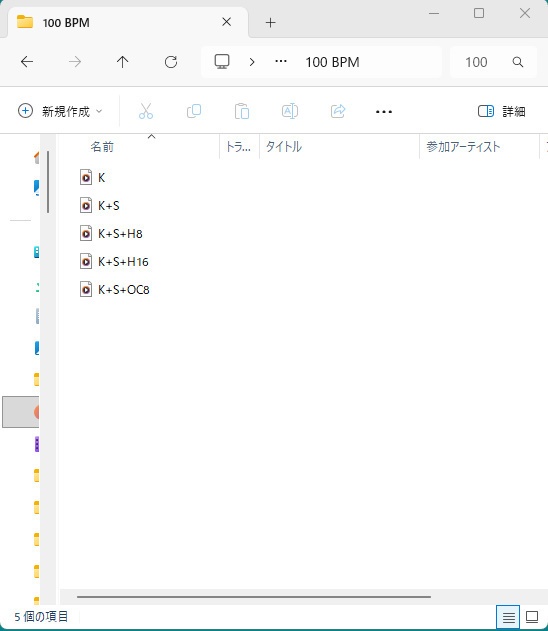Select the file K+S

point(109,206)
